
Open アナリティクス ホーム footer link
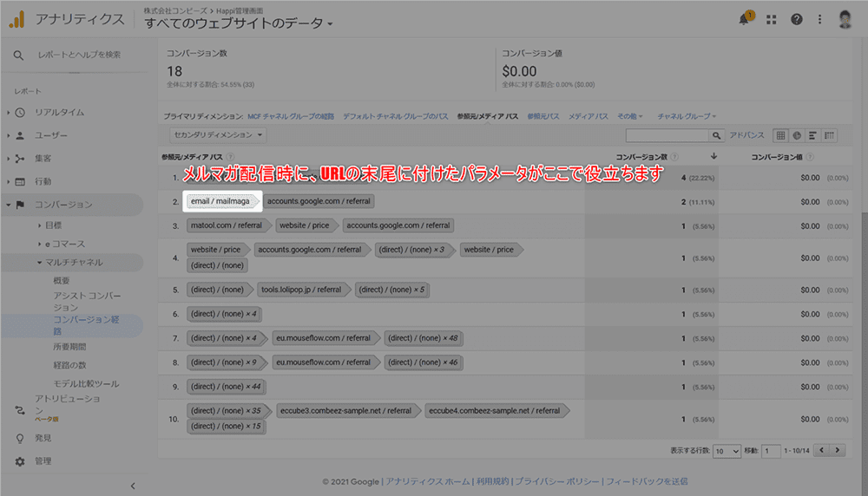[x=427, y=481]
